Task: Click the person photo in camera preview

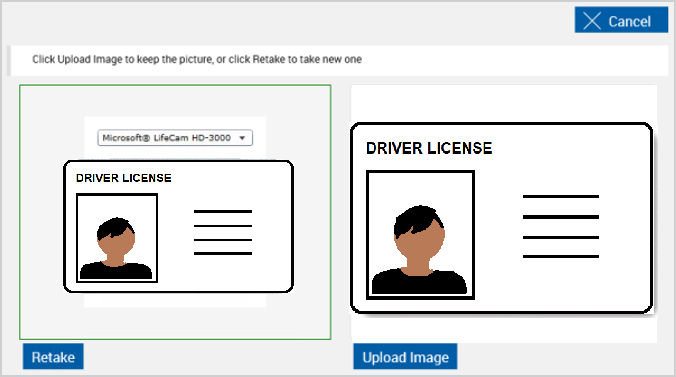Action: point(117,238)
